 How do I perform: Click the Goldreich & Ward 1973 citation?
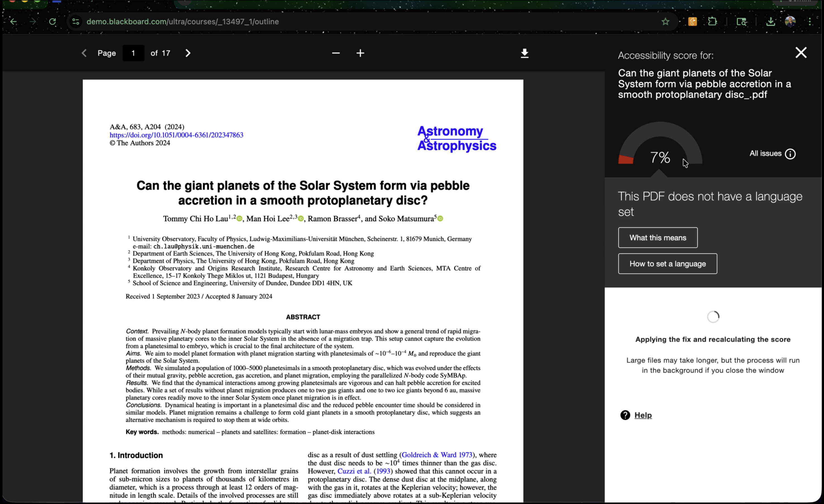point(436,455)
